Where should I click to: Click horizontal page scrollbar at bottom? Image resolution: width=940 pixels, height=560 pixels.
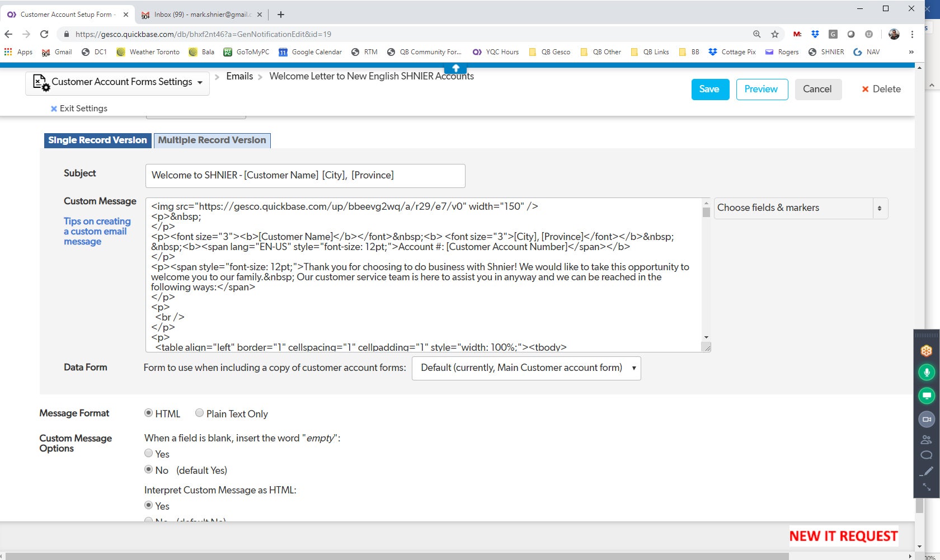tap(397, 556)
